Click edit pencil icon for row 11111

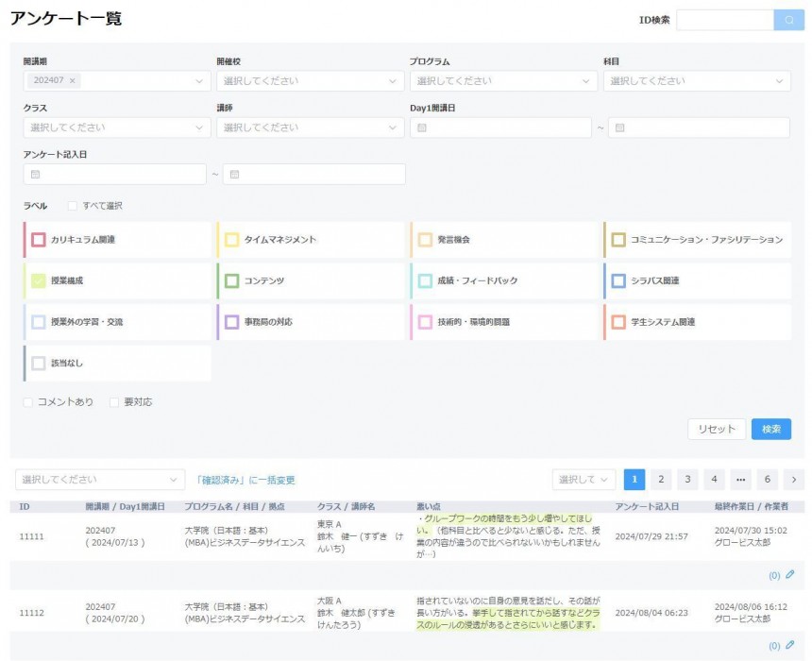click(x=789, y=574)
